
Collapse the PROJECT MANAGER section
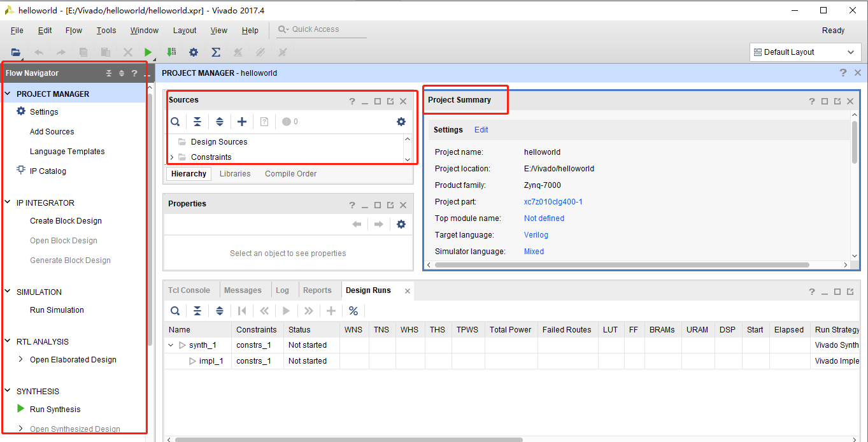[8, 94]
